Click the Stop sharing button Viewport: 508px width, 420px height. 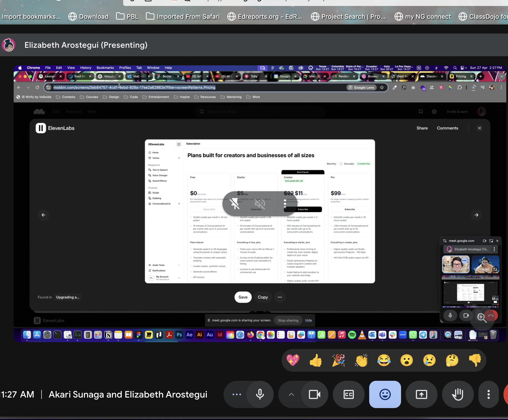click(288, 320)
